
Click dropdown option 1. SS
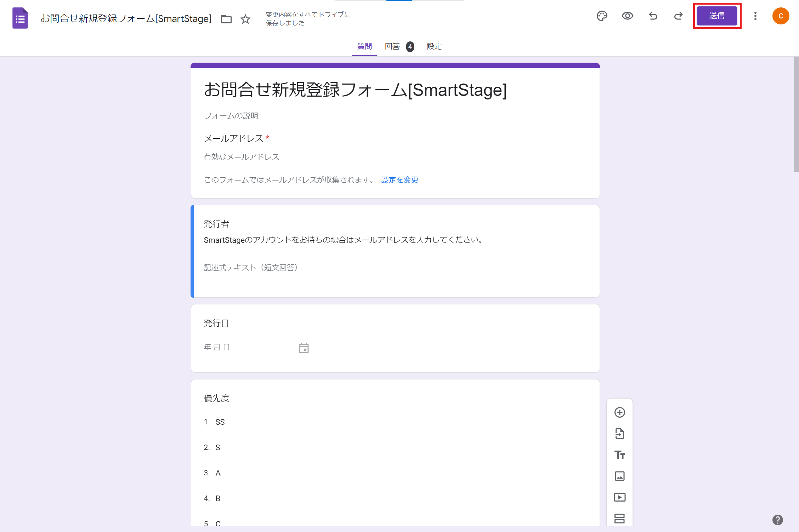(214, 422)
